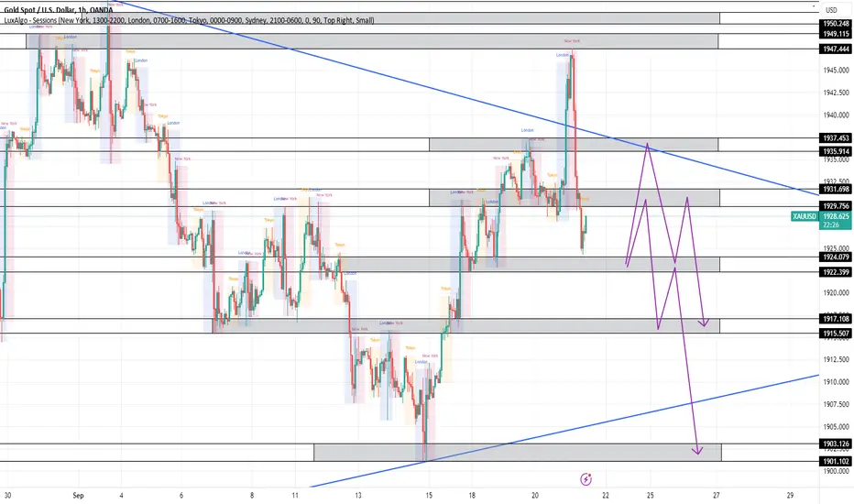Click the current price label 1928.625

pyautogui.click(x=835, y=216)
